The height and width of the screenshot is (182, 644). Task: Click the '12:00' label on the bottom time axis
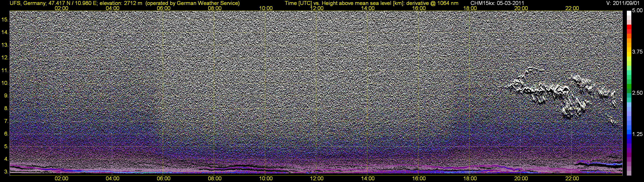pos(317,179)
